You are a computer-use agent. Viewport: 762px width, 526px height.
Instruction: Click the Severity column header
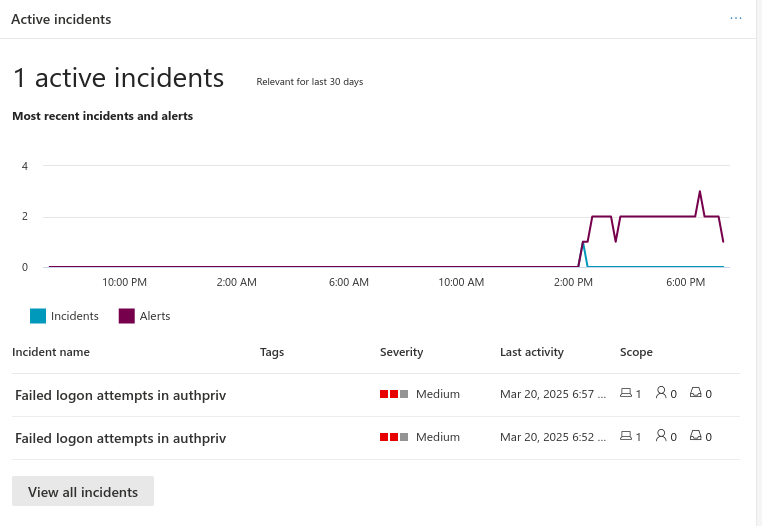click(401, 352)
